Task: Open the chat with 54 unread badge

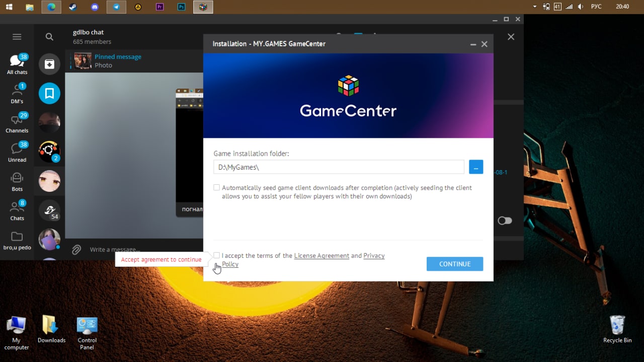Action: pos(49,210)
